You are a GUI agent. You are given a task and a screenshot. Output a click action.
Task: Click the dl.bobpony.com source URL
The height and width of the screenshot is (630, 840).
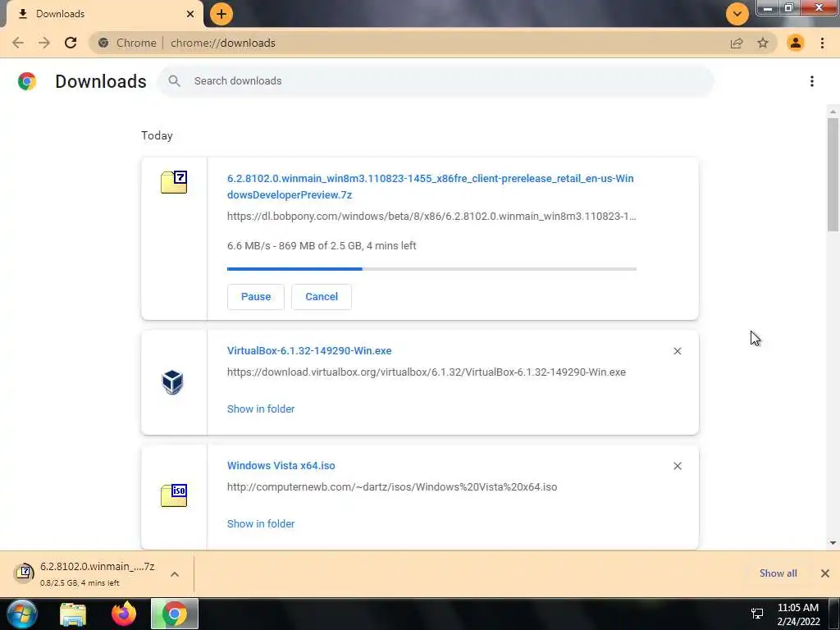point(431,217)
